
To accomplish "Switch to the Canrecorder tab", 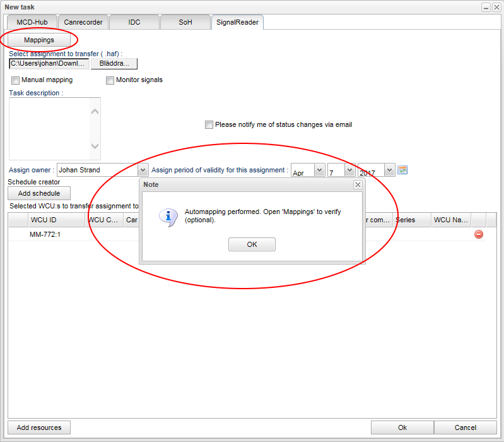I will click(x=83, y=22).
